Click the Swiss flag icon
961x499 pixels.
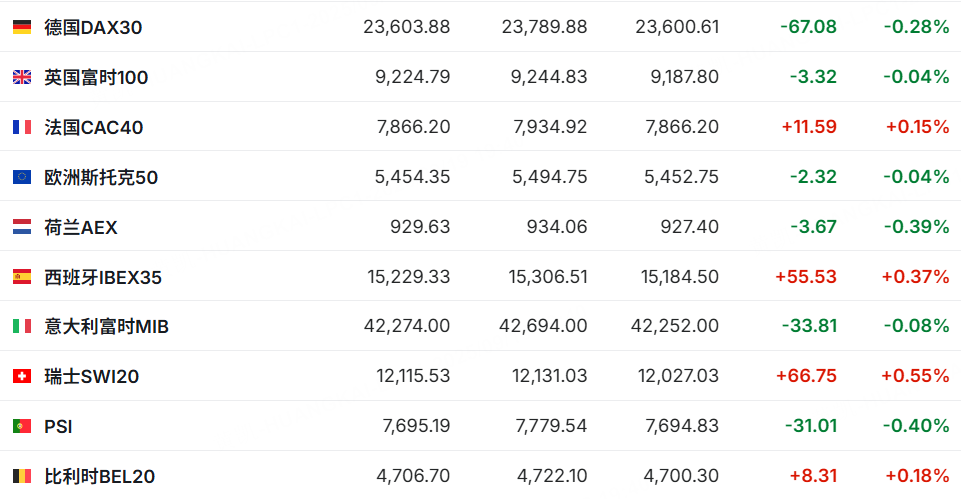22,376
